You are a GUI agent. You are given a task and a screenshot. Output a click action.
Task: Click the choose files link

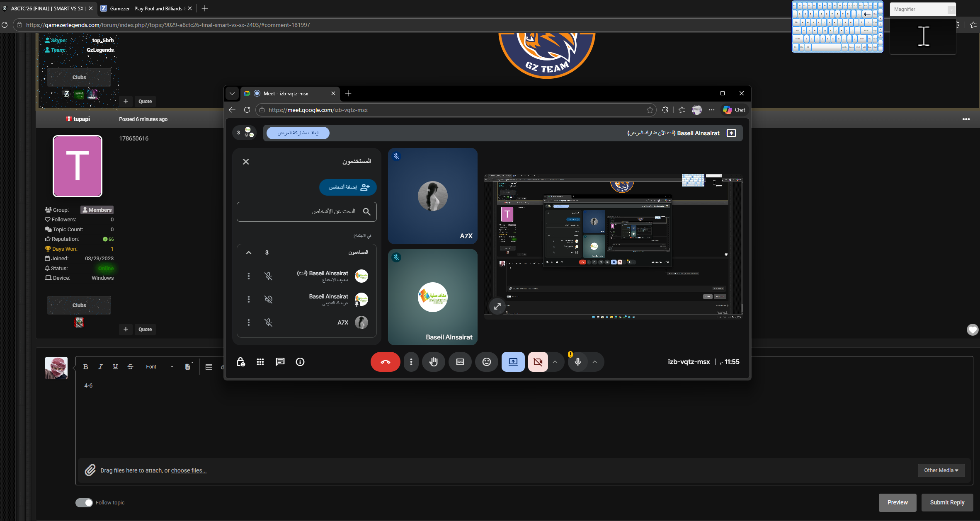point(189,470)
